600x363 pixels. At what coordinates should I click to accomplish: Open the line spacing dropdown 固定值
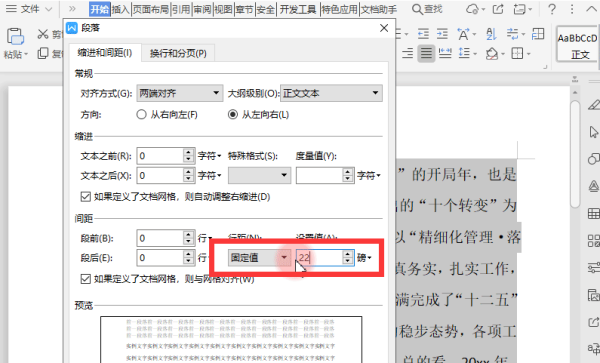259,258
